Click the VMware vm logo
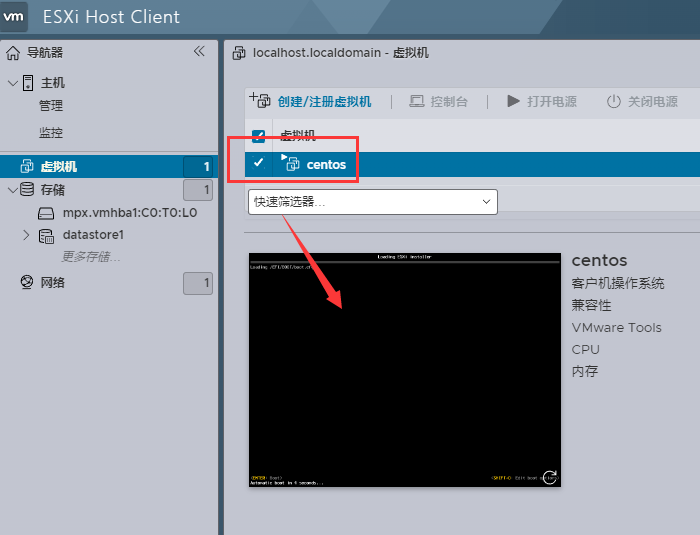The width and height of the screenshot is (700, 535). pos(13,17)
